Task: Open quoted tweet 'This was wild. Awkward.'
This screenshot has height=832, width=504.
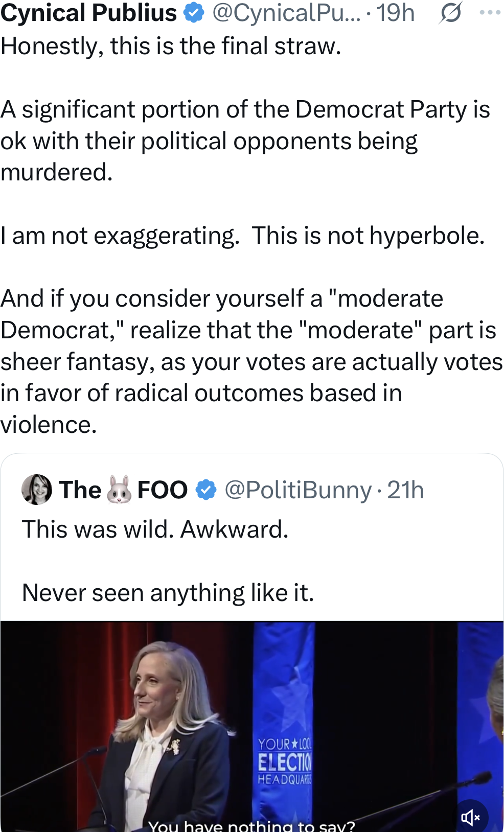Action: coord(155,529)
